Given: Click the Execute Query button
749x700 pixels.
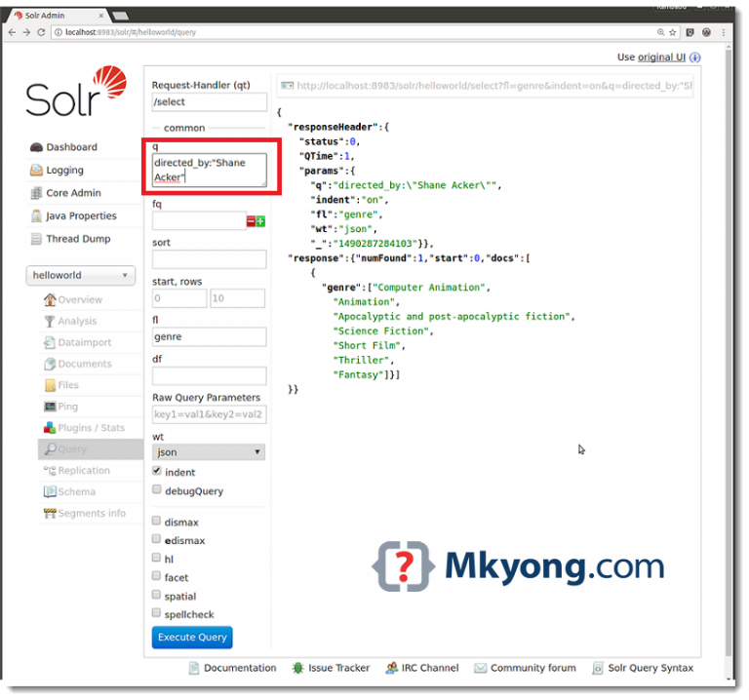Looking at the screenshot, I should (x=192, y=638).
